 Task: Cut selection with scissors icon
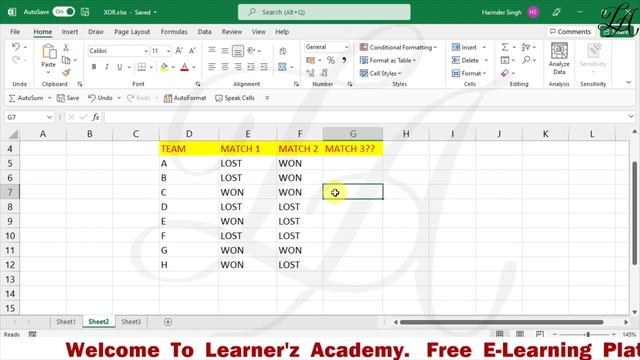coord(66,48)
